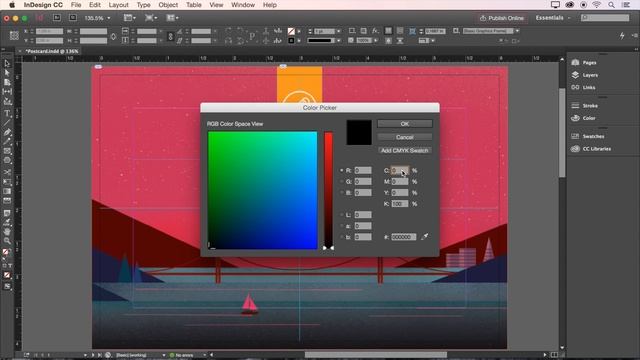The width and height of the screenshot is (640, 360).
Task: Select the Selection tool arrow
Action: point(7,64)
